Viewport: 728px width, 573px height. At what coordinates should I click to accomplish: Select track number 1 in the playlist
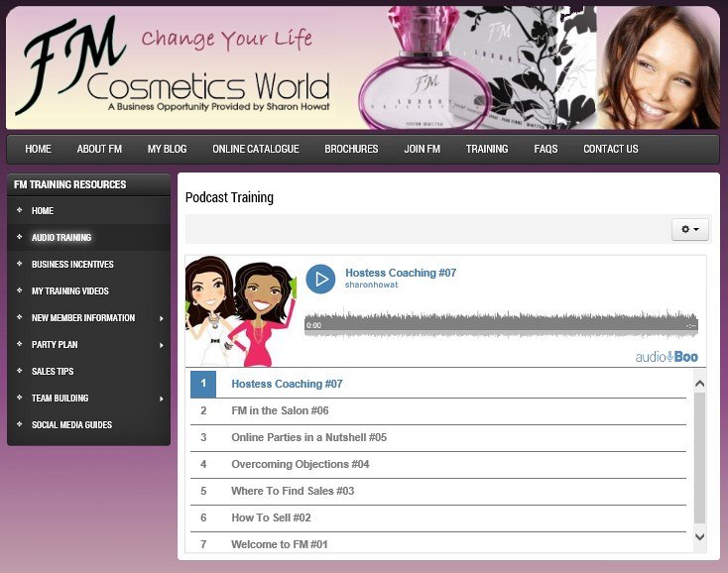pos(203,384)
